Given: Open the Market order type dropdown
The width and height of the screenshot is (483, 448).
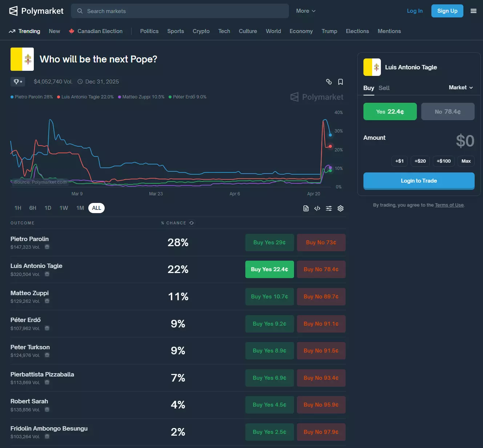Looking at the screenshot, I should point(461,87).
